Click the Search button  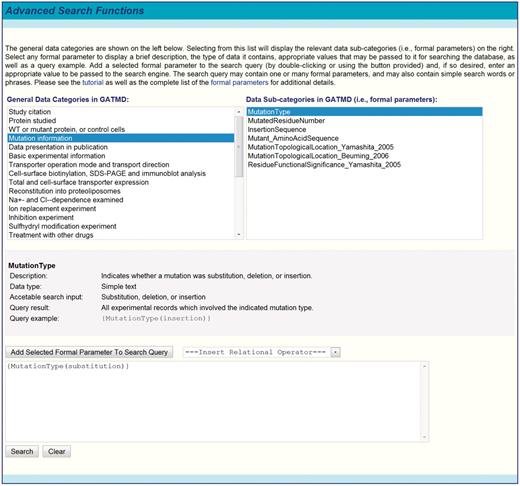(x=22, y=451)
